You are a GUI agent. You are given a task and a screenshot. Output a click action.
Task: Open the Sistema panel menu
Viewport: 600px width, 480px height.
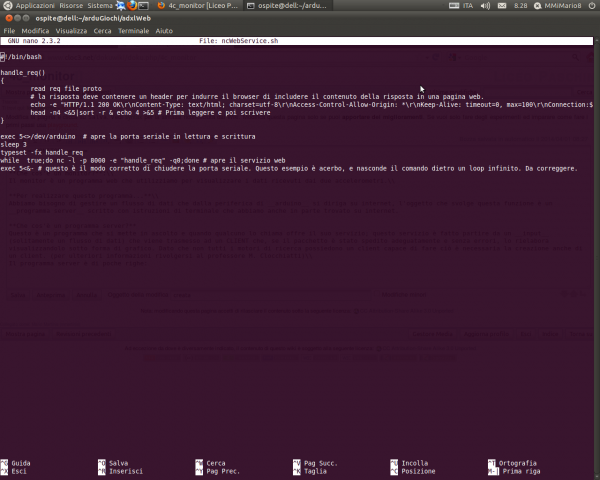tap(100, 5)
